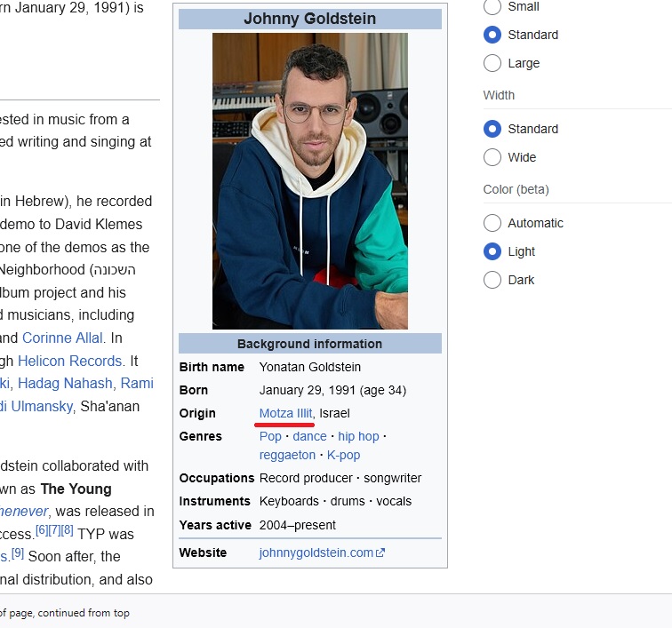Click the Instruments value Keyboards
The width and height of the screenshot is (672, 628).
pos(289,501)
